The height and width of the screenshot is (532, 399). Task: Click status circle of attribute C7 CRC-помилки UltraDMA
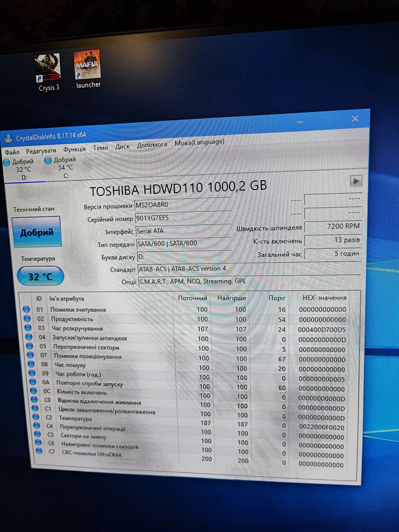(x=39, y=451)
